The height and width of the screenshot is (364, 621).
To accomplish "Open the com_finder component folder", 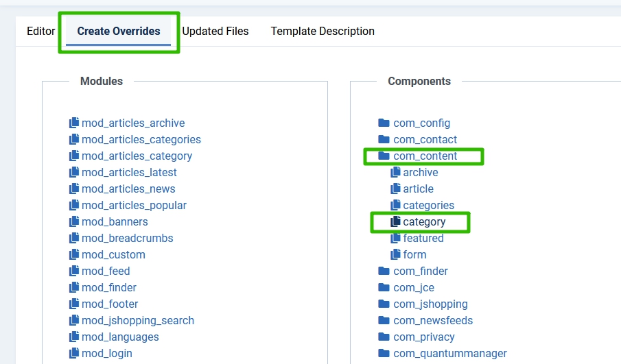I will tap(420, 271).
